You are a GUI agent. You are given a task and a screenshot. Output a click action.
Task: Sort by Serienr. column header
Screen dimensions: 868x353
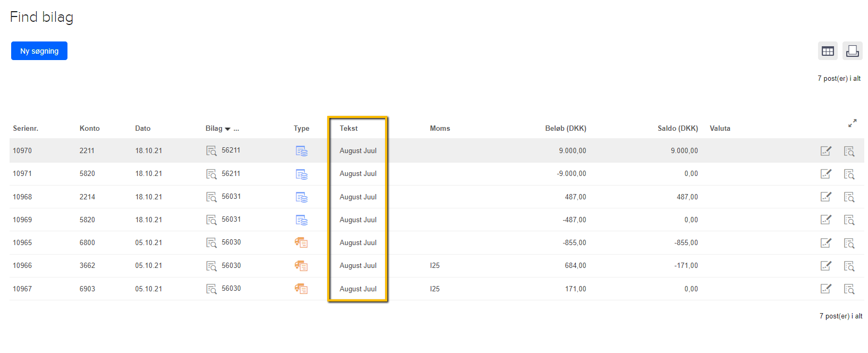point(25,129)
